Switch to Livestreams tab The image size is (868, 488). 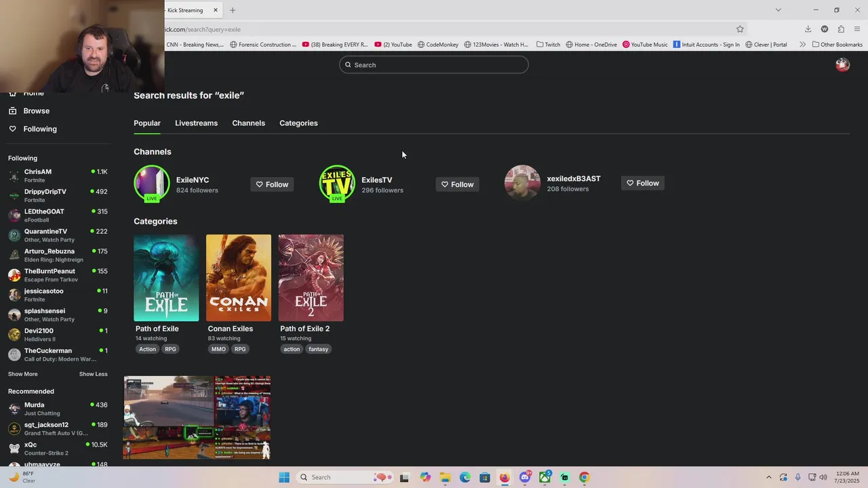click(196, 123)
